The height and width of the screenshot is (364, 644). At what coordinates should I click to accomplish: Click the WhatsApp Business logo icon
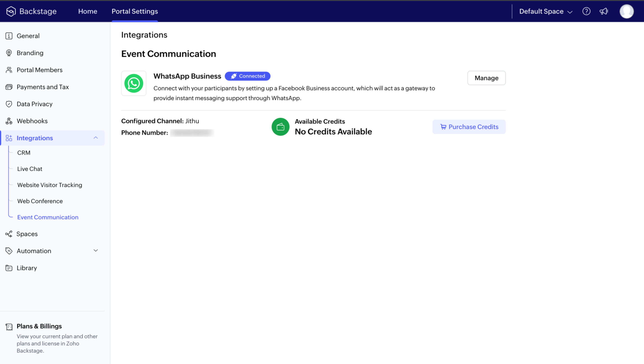pyautogui.click(x=134, y=83)
